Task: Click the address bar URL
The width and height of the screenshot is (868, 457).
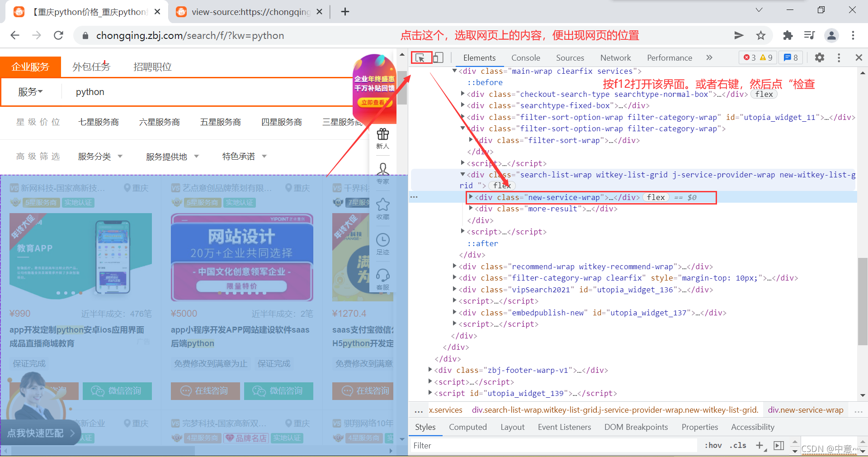Action: click(190, 35)
